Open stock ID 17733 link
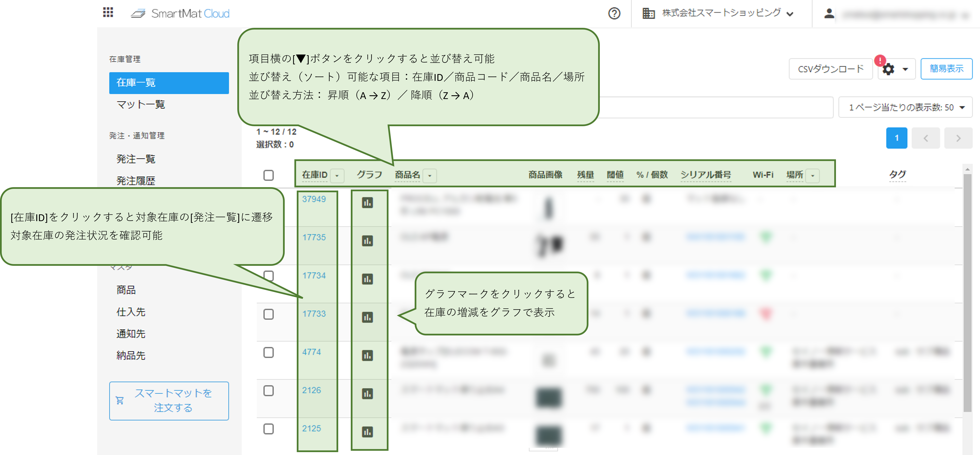Screen dimensions: 980x455 pyautogui.click(x=314, y=314)
